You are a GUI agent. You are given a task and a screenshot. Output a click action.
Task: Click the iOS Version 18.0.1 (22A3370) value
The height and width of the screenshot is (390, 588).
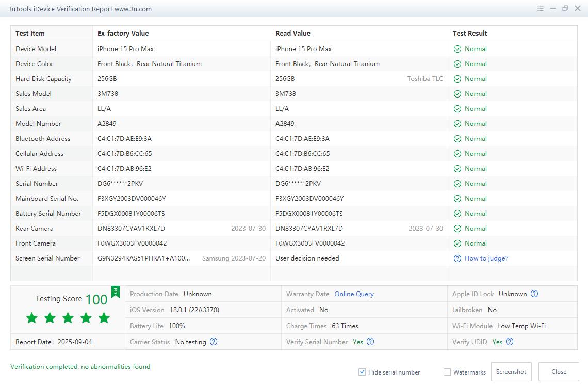[194, 310]
